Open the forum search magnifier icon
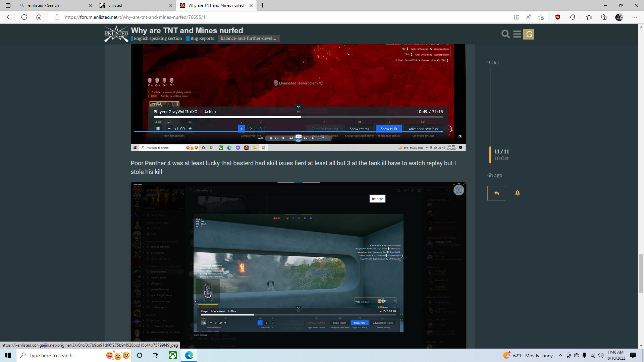Image resolution: width=644 pixels, height=362 pixels. pyautogui.click(x=505, y=34)
